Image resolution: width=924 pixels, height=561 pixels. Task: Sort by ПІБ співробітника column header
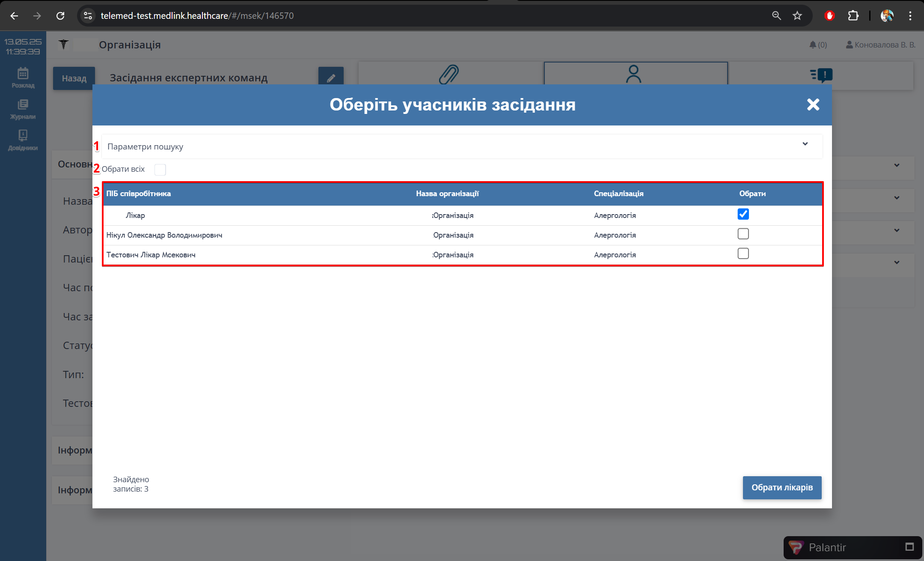click(x=138, y=194)
